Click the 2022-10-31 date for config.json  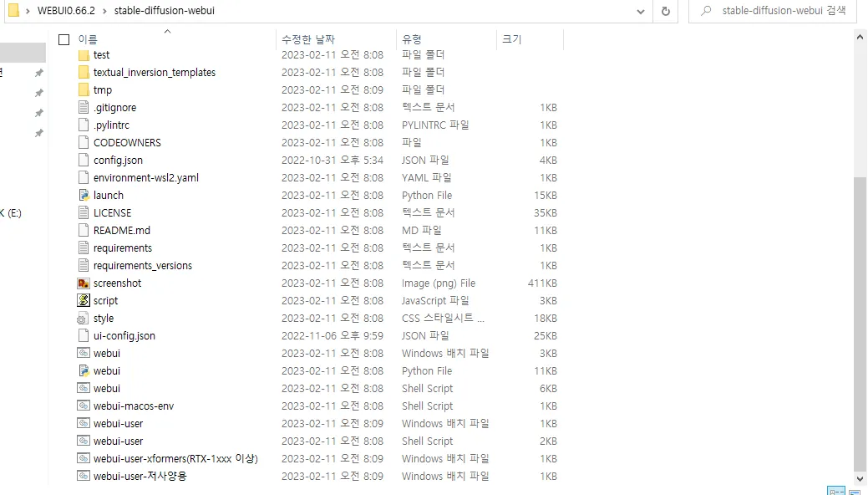[332, 161]
